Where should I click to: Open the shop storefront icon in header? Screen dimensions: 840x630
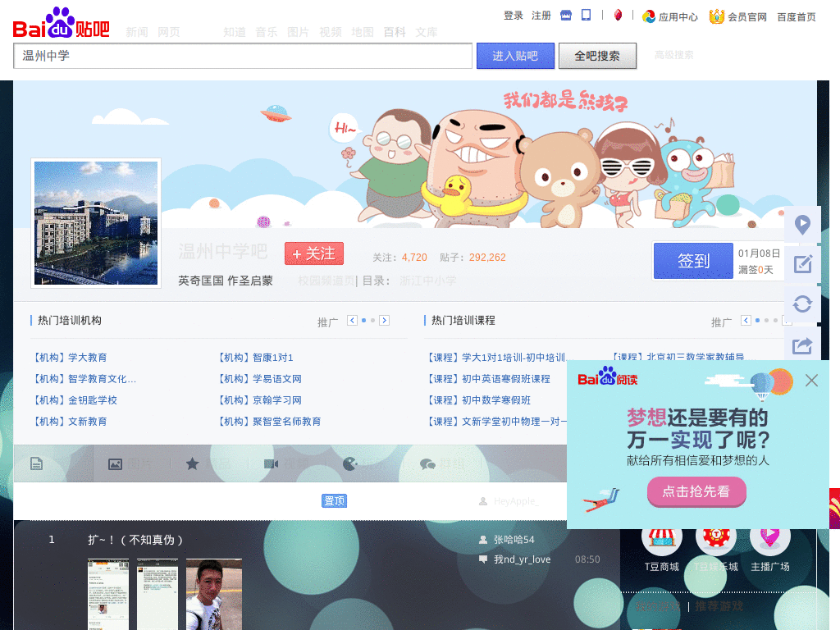[566, 15]
